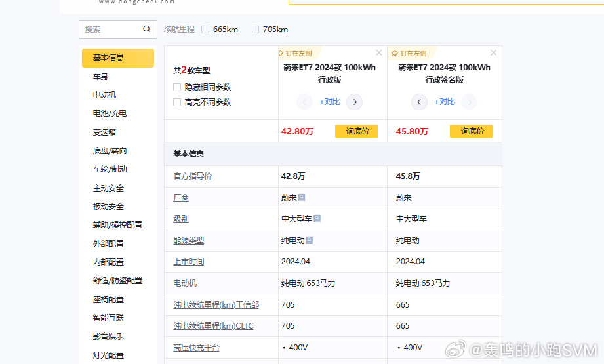Click 询底价 for the 45.80万 model
The width and height of the screenshot is (604, 364).
pos(471,131)
